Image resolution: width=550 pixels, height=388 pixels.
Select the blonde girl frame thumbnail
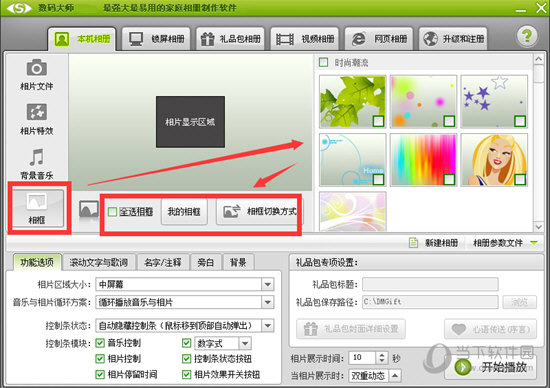(x=494, y=160)
